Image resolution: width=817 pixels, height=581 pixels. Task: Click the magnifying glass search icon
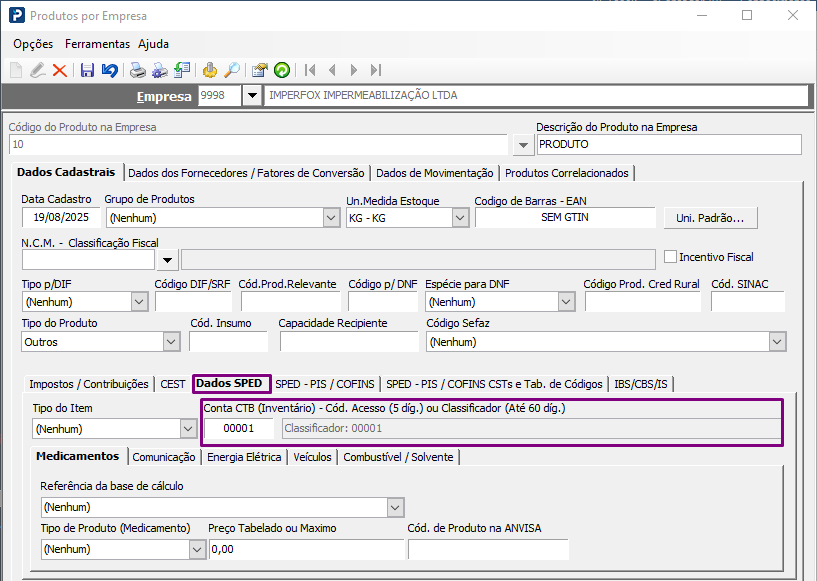pos(231,70)
